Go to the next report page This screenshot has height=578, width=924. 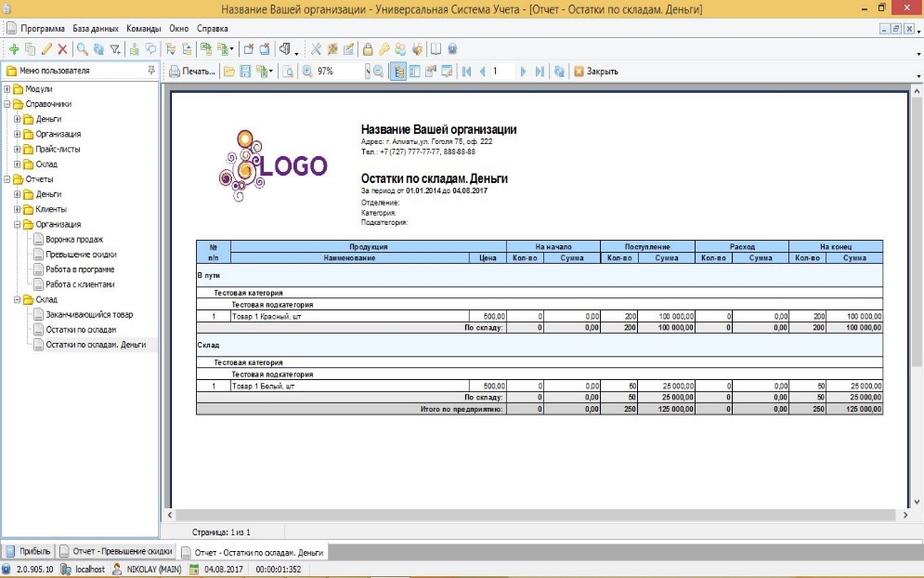(523, 72)
